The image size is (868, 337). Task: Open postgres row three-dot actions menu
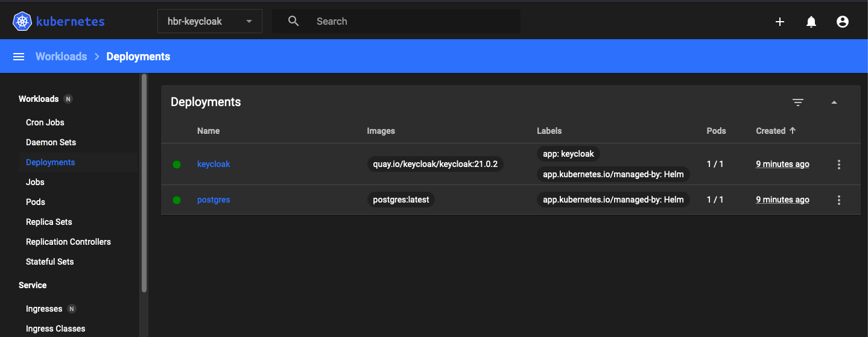(839, 200)
